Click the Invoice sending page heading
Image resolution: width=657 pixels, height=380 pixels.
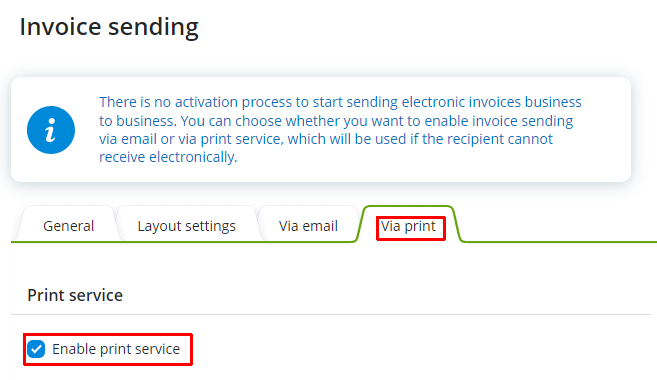(x=109, y=27)
